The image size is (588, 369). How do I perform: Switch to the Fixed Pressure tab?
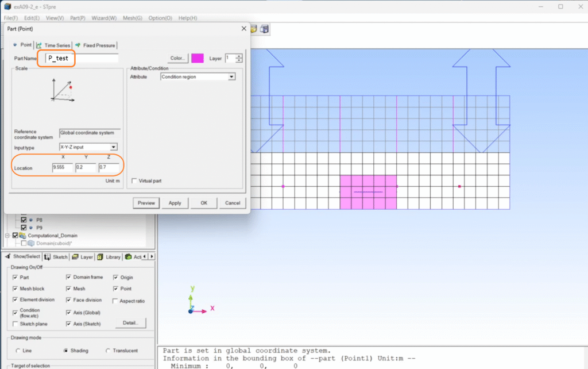[x=95, y=45]
